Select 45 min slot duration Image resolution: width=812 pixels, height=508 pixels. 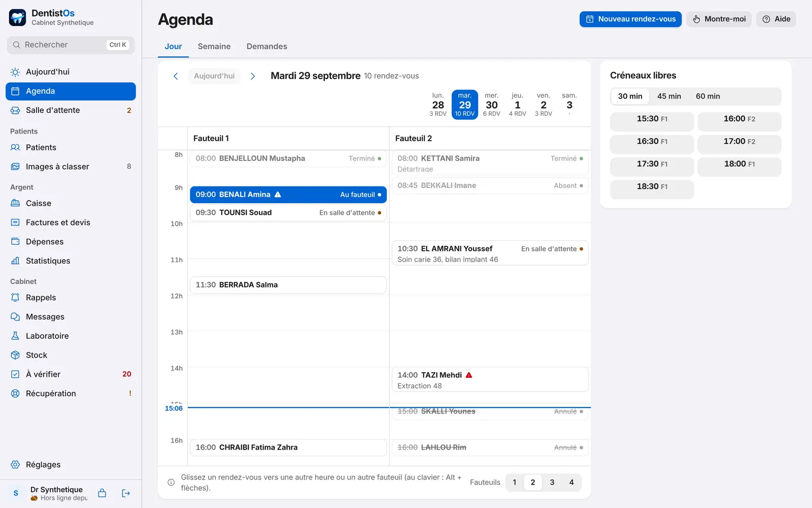[669, 96]
